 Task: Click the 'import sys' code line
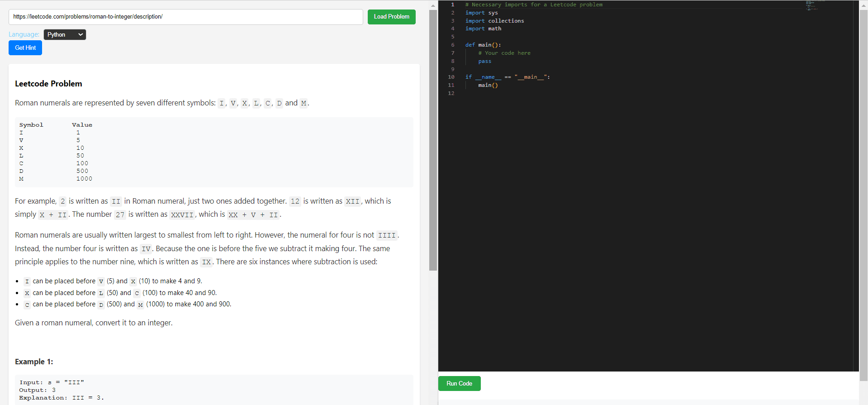pos(481,13)
